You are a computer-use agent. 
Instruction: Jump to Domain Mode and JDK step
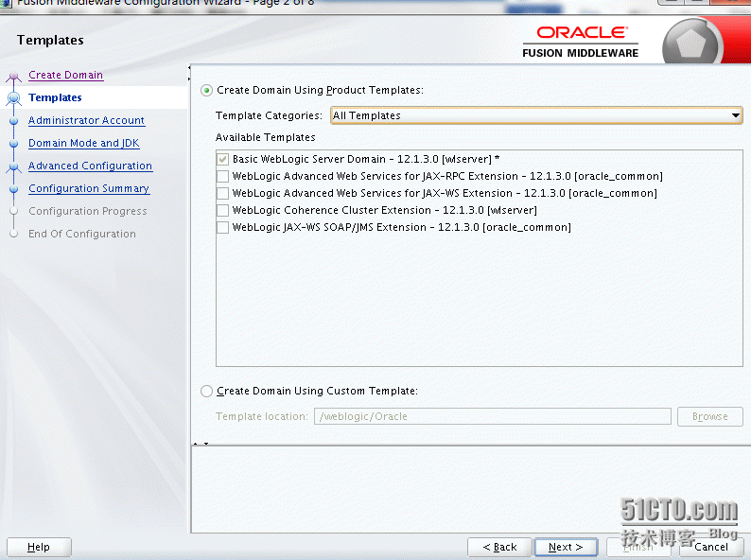84,143
